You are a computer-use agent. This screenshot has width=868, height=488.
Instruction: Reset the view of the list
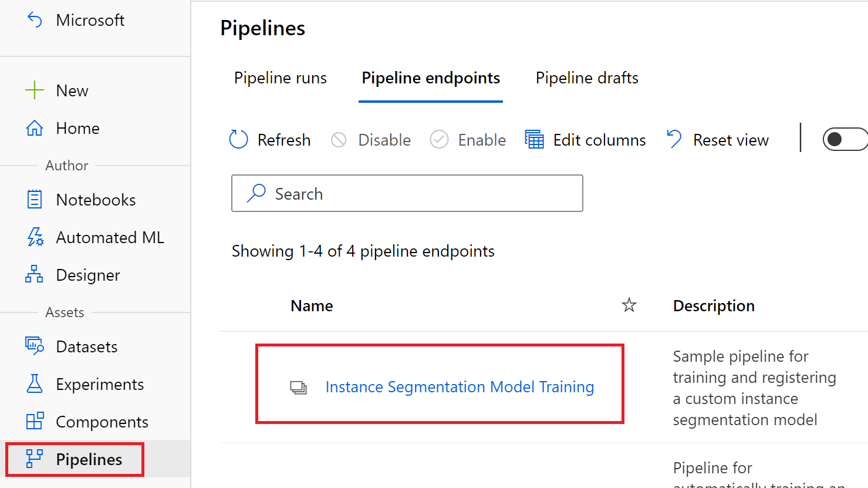coord(718,140)
